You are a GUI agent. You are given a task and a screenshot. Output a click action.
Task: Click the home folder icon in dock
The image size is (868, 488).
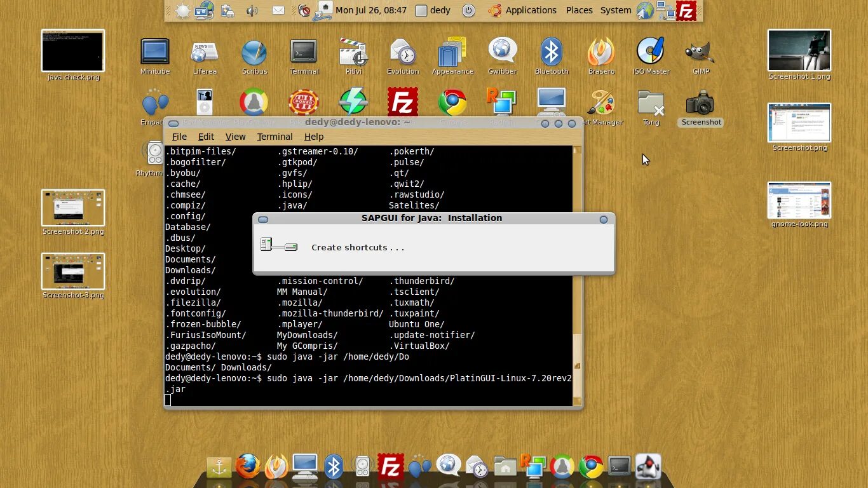pyautogui.click(x=505, y=468)
